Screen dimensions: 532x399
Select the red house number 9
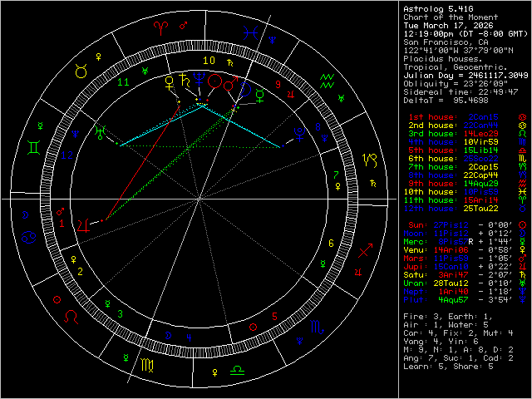tap(278, 84)
